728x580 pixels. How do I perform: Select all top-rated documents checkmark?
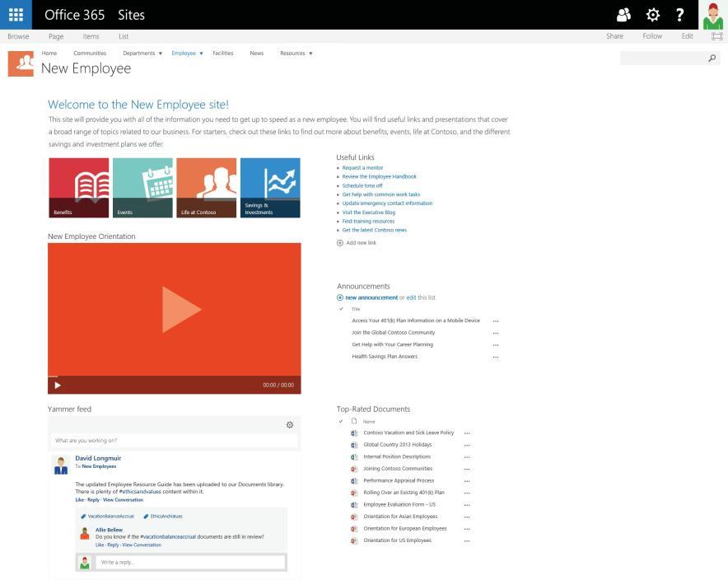[341, 421]
